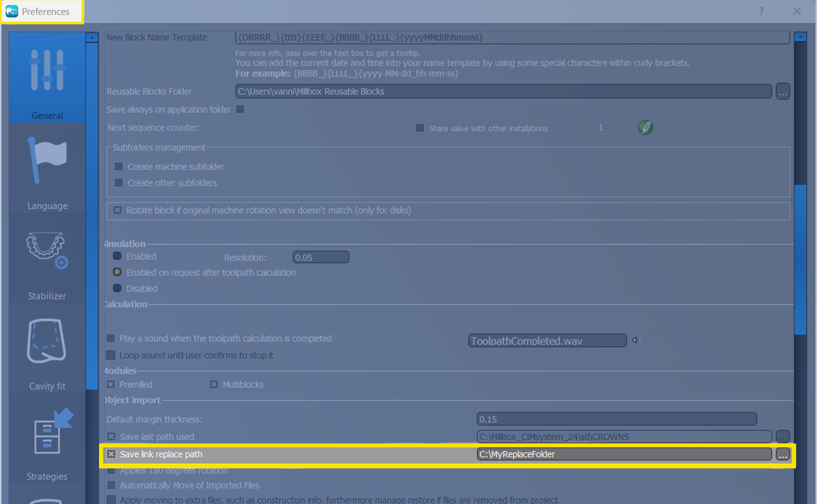Open the General preferences section

pyautogui.click(x=47, y=78)
